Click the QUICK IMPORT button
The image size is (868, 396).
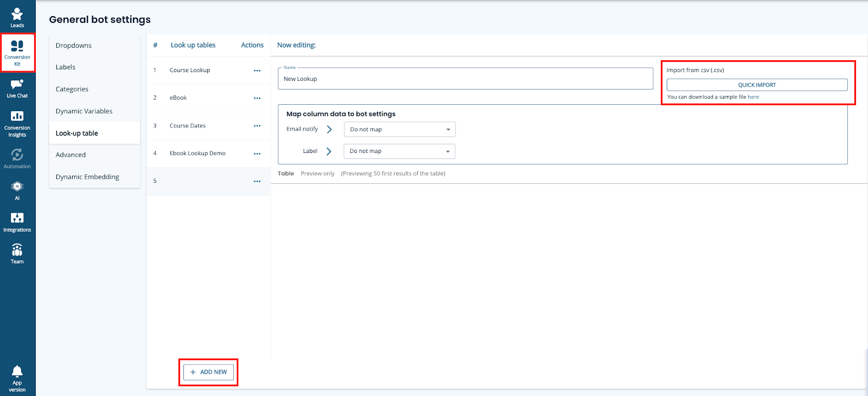tap(757, 85)
